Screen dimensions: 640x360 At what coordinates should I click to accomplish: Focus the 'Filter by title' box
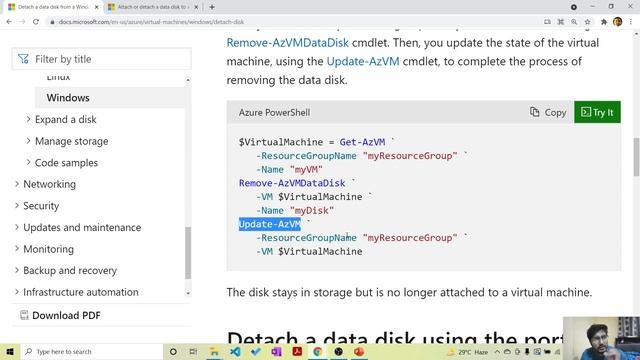pos(102,59)
